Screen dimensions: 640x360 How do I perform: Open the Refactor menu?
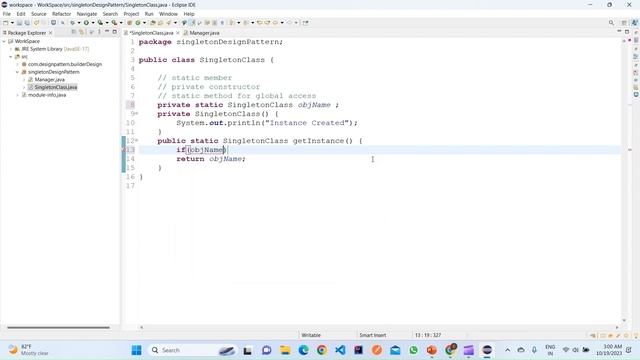tap(62, 14)
